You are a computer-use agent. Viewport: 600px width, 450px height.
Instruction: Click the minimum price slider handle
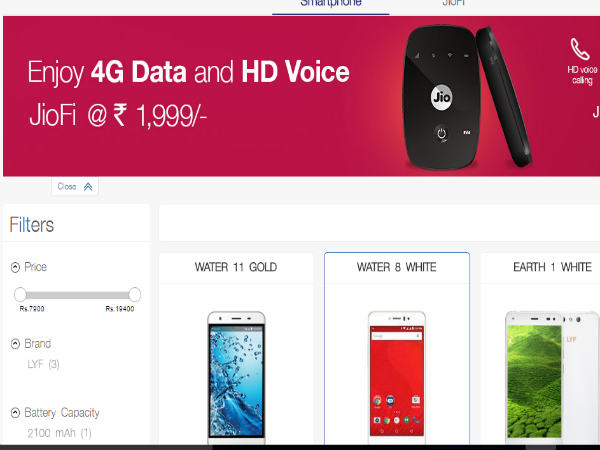(x=20, y=295)
